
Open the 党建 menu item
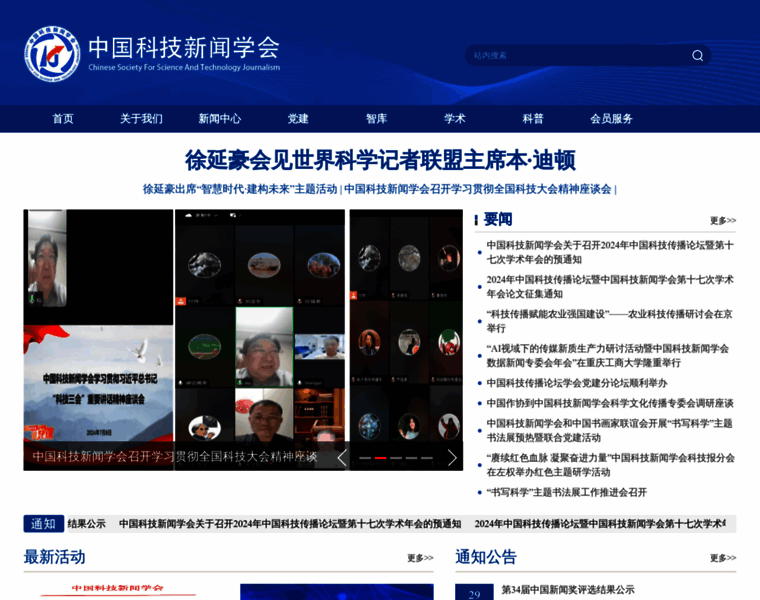tap(298, 119)
